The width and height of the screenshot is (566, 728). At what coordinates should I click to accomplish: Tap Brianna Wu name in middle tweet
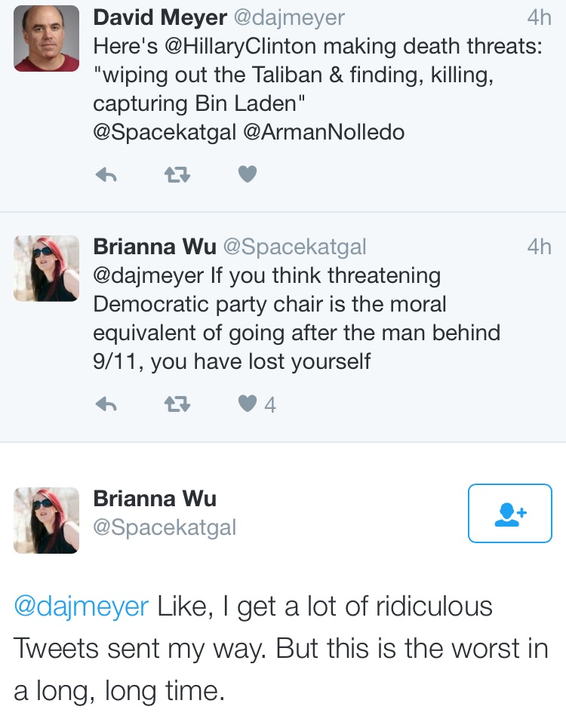(x=155, y=247)
